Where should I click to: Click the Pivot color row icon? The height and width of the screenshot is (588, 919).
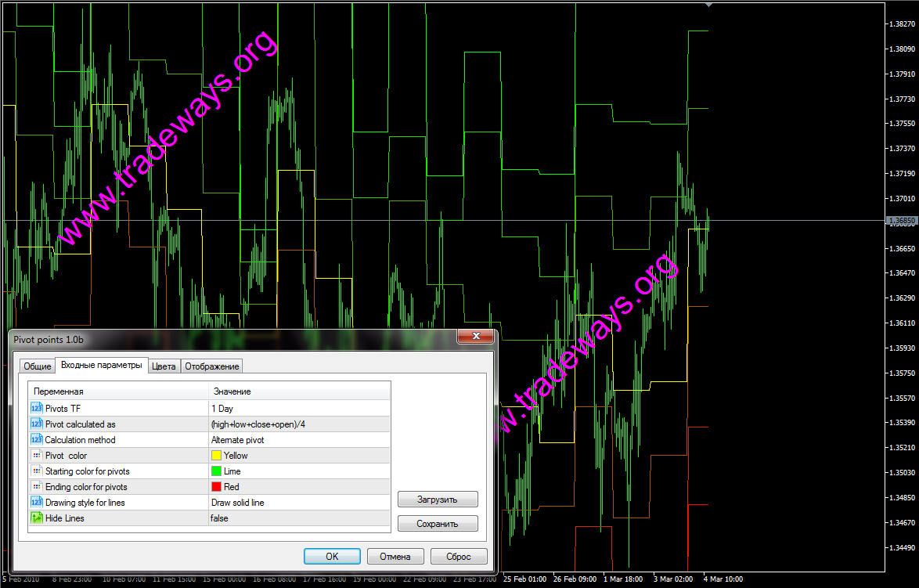click(x=36, y=456)
